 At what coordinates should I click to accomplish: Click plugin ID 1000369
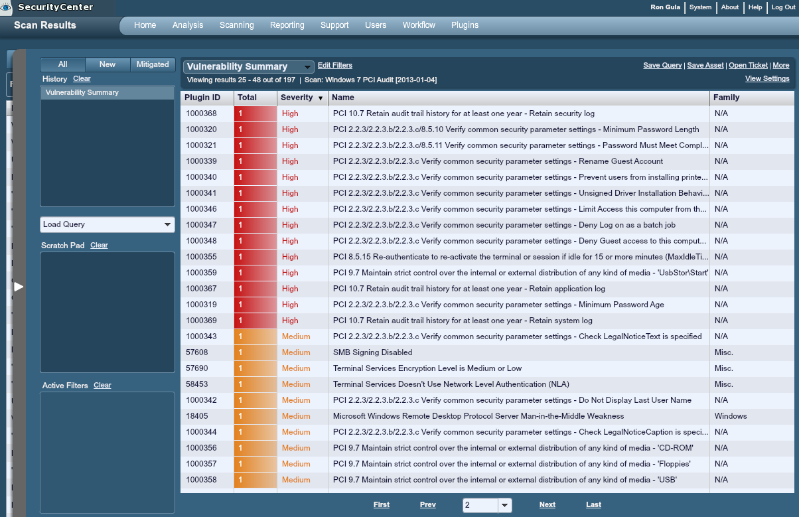[x=201, y=320]
